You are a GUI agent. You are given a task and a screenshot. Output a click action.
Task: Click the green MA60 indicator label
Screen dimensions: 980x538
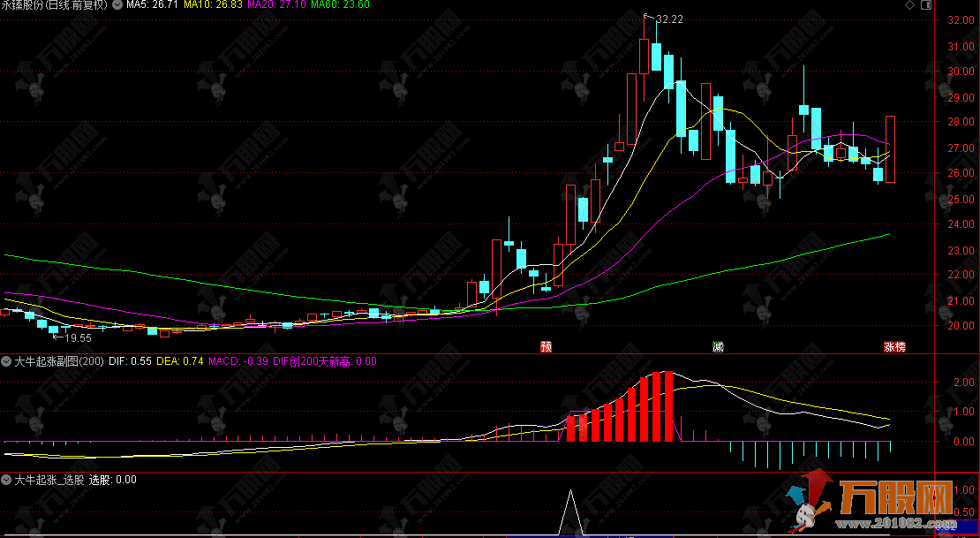(x=340, y=5)
